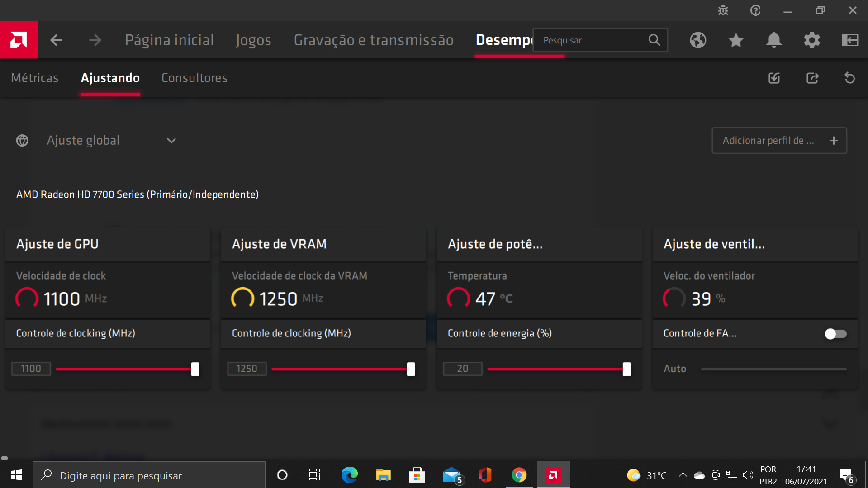The width and height of the screenshot is (868, 488).
Task: Show hidden system tray icons
Action: click(x=683, y=475)
